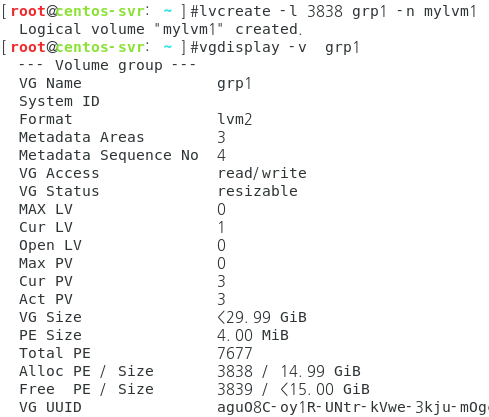This screenshot has height=417, width=489.
Task: Click the Free PE / Size label
Action: (86, 389)
